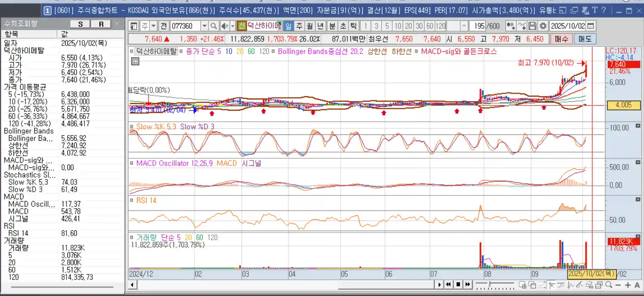Click the speaker sound alert icon
The height and width of the screenshot is (296, 644).
point(224,26)
